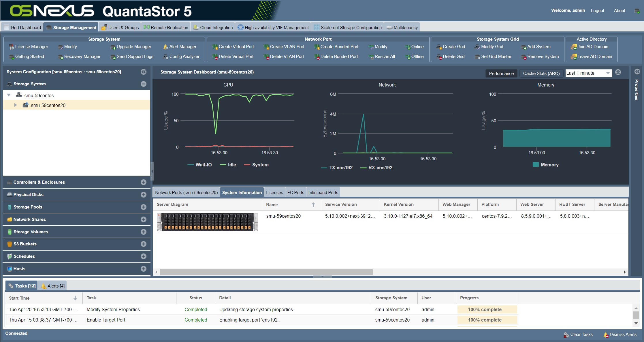
Task: Open the Alert Manager
Action: (x=182, y=46)
